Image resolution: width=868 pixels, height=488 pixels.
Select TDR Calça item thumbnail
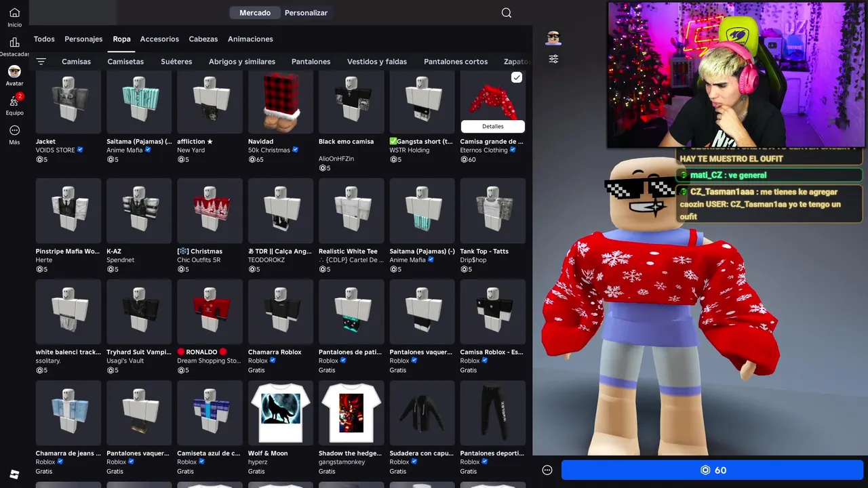click(x=281, y=211)
